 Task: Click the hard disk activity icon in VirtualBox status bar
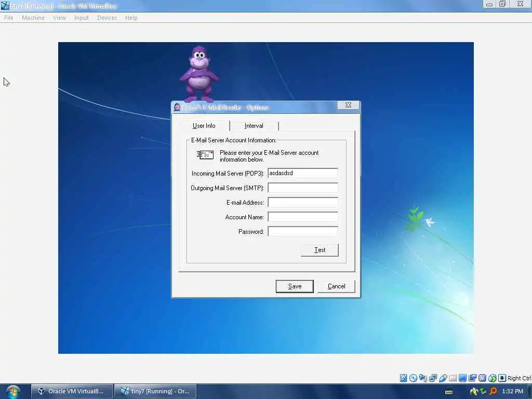click(403, 378)
